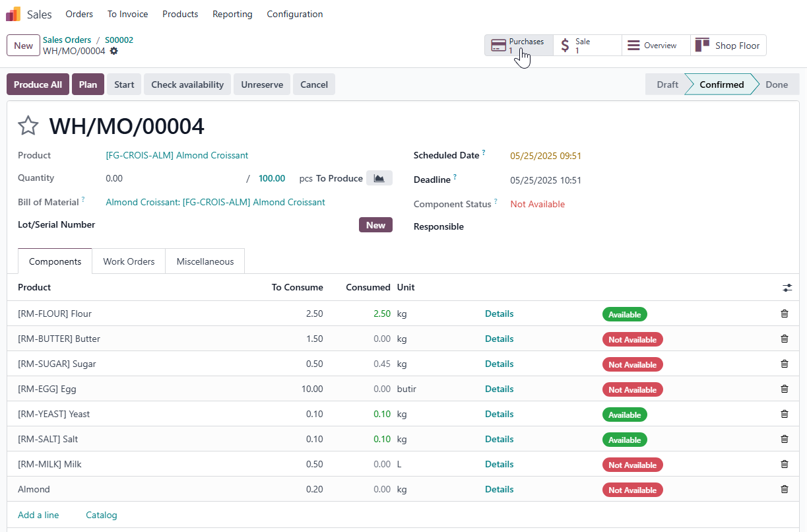Screen dimensions: 807x532
Task: Click the Plan button
Action: [88, 84]
